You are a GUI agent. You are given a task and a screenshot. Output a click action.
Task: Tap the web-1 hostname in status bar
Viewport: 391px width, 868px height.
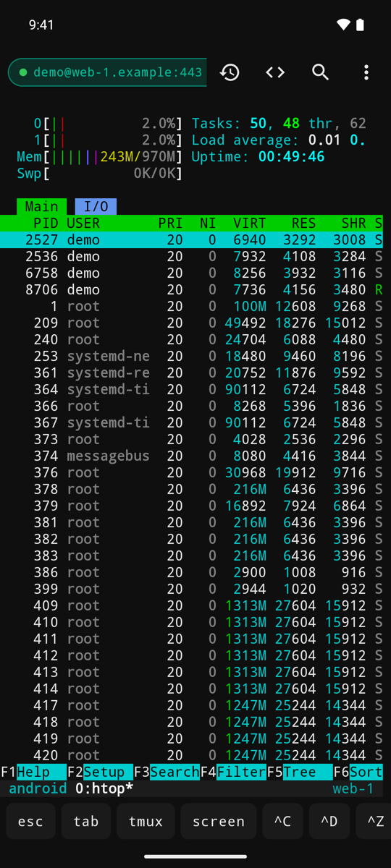click(353, 788)
